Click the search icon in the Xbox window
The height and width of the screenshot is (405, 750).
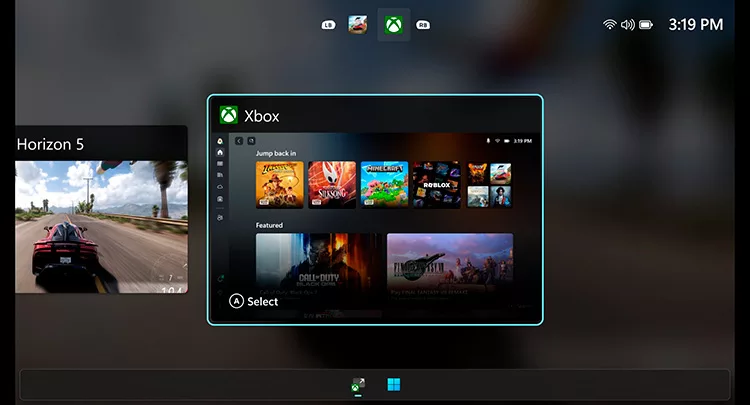251,141
